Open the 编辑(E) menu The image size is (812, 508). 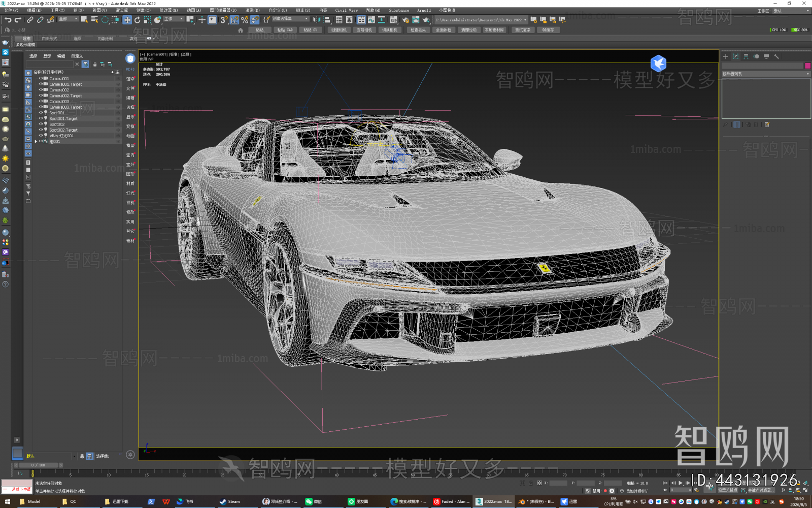tap(35, 10)
